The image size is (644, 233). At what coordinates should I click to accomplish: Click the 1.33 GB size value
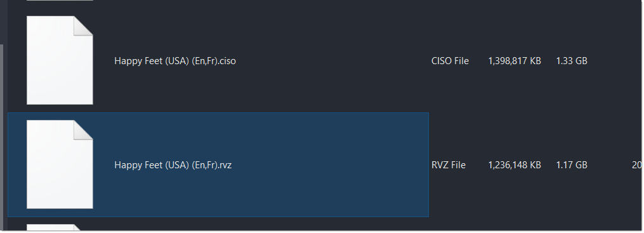[x=571, y=61]
